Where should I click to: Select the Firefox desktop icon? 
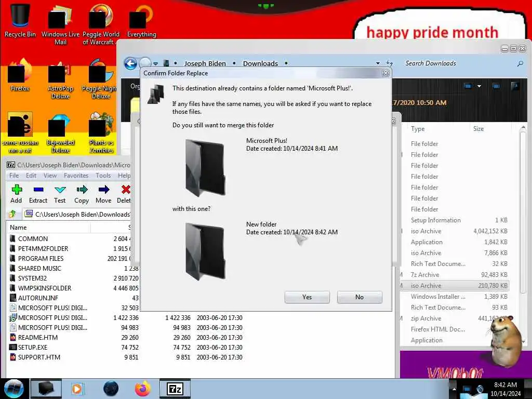click(x=20, y=75)
